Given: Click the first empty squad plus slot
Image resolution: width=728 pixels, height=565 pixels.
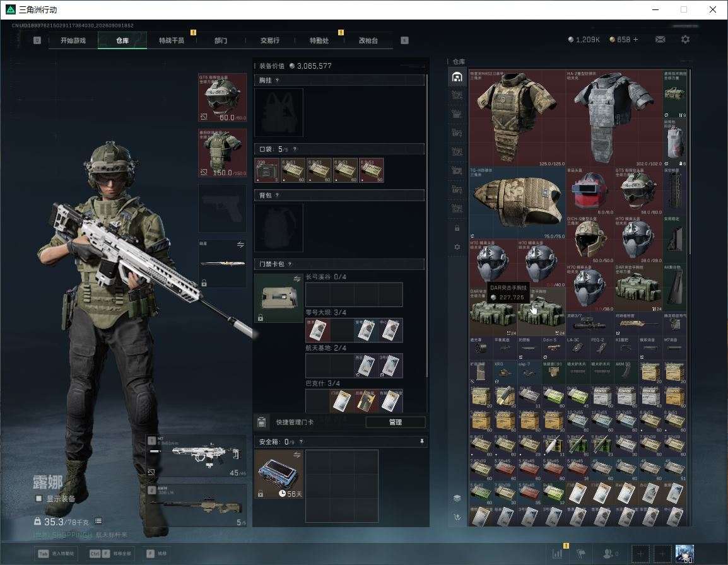Looking at the screenshot, I should 640,554.
